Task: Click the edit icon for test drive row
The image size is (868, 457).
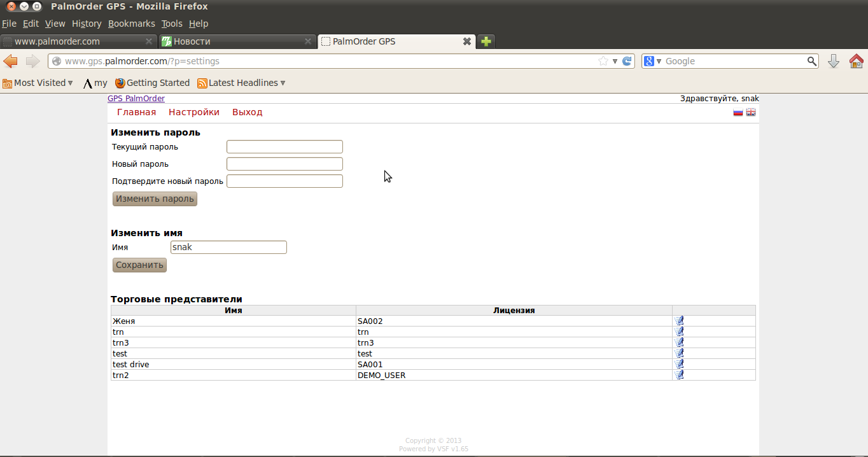Action: 679,364
